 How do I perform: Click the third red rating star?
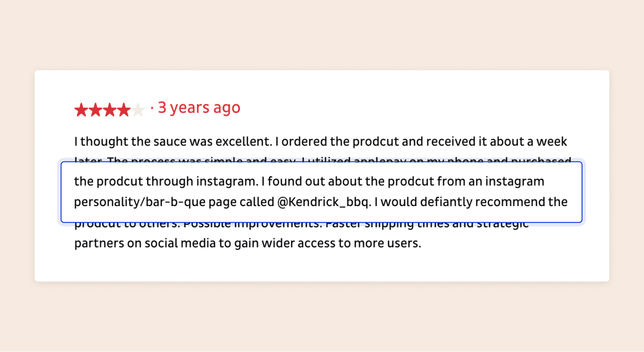pyautogui.click(x=109, y=110)
